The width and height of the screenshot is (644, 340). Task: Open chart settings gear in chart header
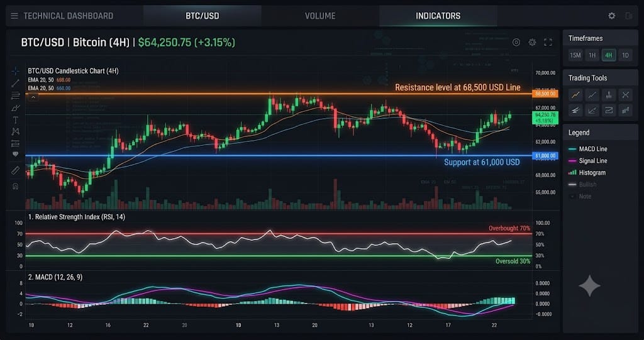(x=532, y=42)
